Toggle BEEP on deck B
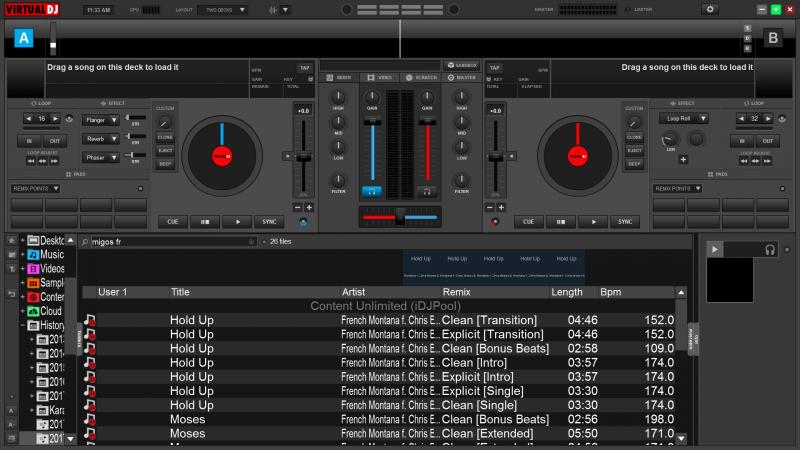The image size is (800, 450). (634, 164)
